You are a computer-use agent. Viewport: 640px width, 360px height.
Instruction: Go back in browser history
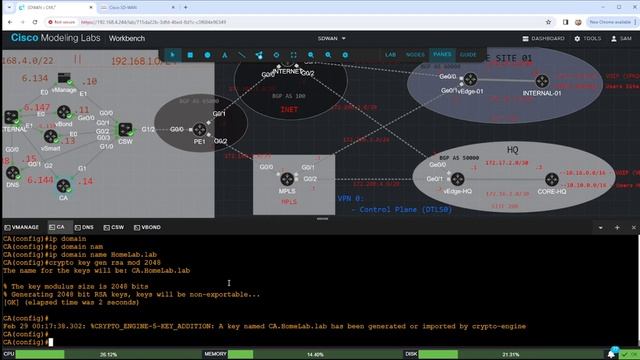tap(10, 22)
